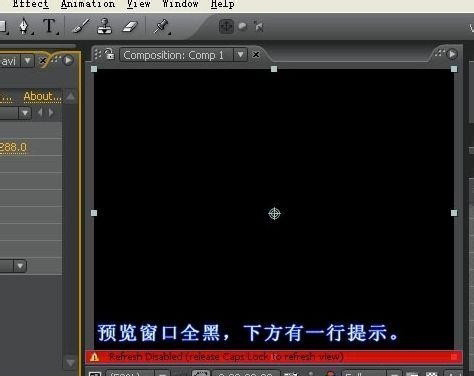Open the Composition panel options menu

[452, 54]
